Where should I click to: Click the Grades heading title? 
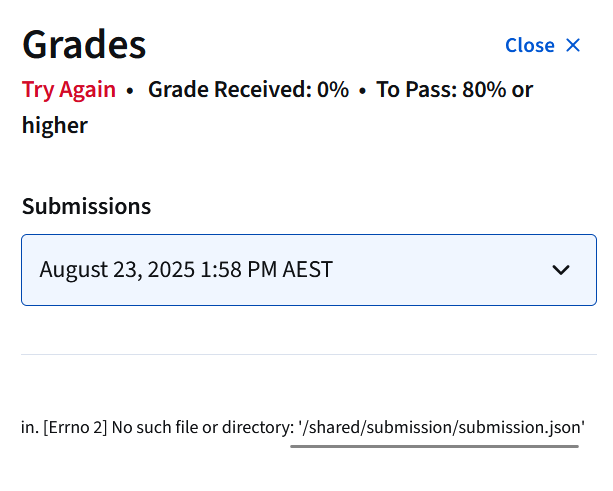click(84, 45)
